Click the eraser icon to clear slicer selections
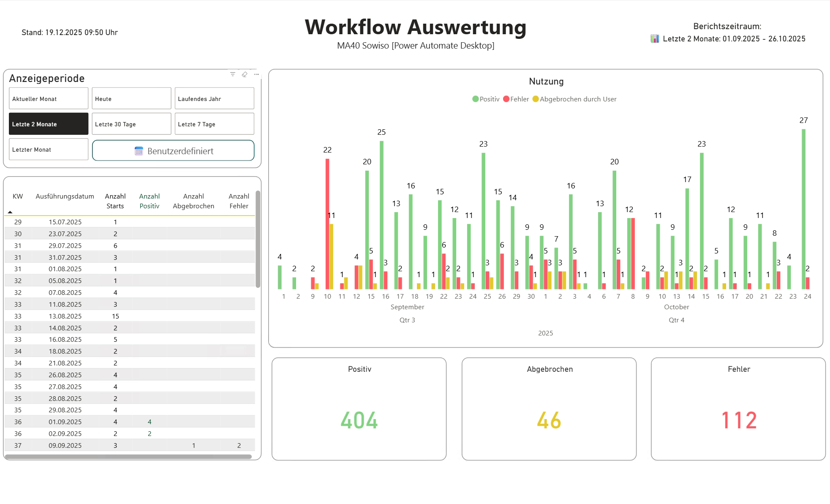 point(245,74)
